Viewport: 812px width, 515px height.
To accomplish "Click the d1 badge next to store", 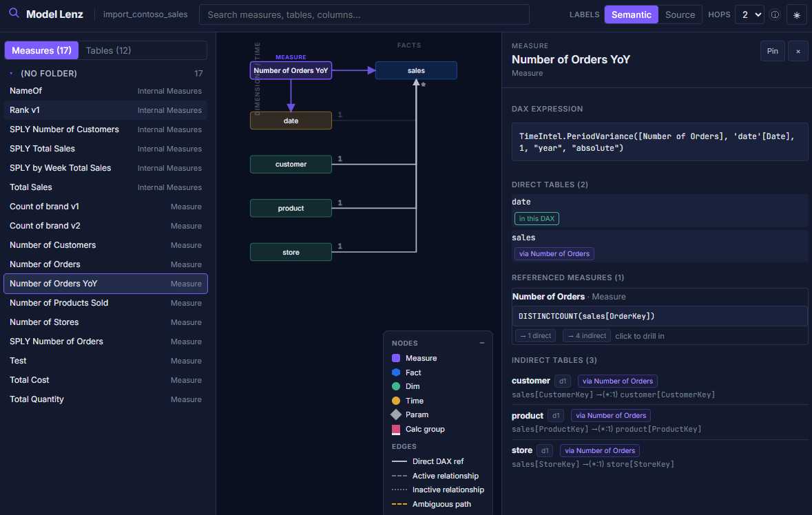I will (545, 450).
